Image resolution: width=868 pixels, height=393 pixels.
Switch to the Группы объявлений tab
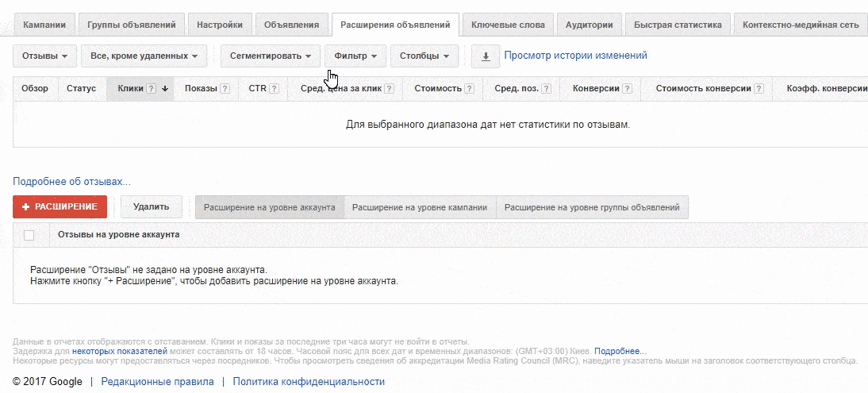(x=132, y=25)
